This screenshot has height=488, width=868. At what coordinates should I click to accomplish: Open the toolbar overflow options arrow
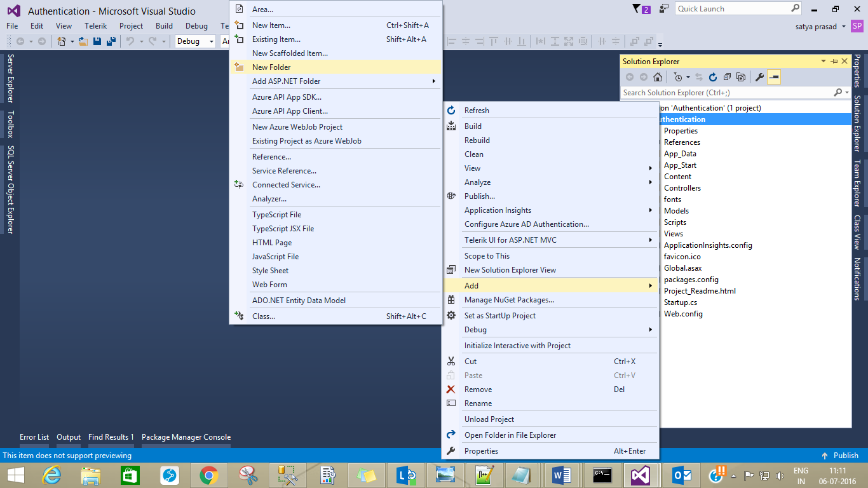coord(660,44)
